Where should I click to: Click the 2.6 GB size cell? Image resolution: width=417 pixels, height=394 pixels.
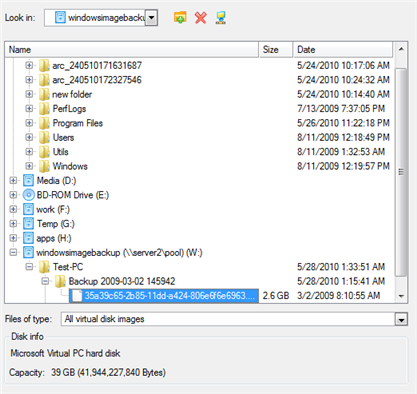coord(276,296)
